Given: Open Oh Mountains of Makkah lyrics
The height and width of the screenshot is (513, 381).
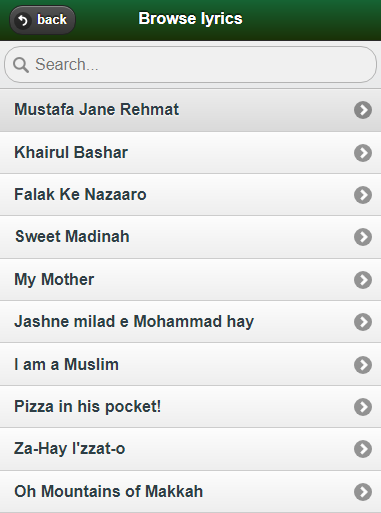Looking at the screenshot, I should tap(190, 492).
